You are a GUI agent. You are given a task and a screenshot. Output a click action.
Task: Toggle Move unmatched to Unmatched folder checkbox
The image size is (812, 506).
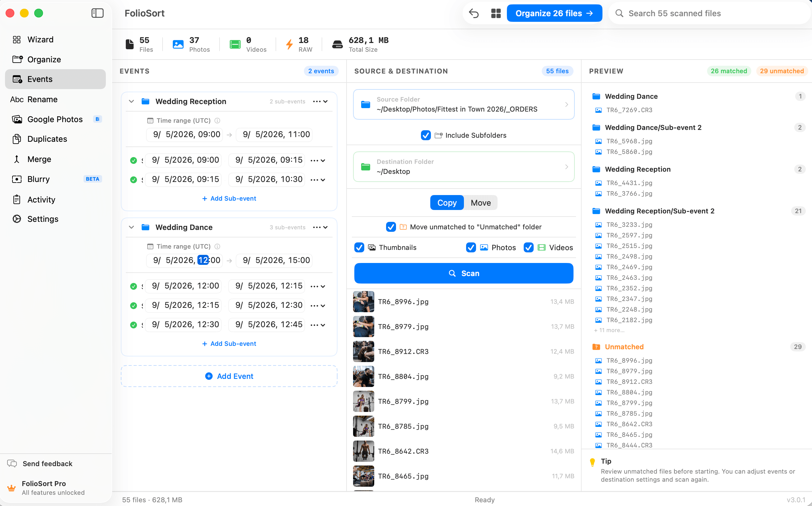[x=391, y=227]
